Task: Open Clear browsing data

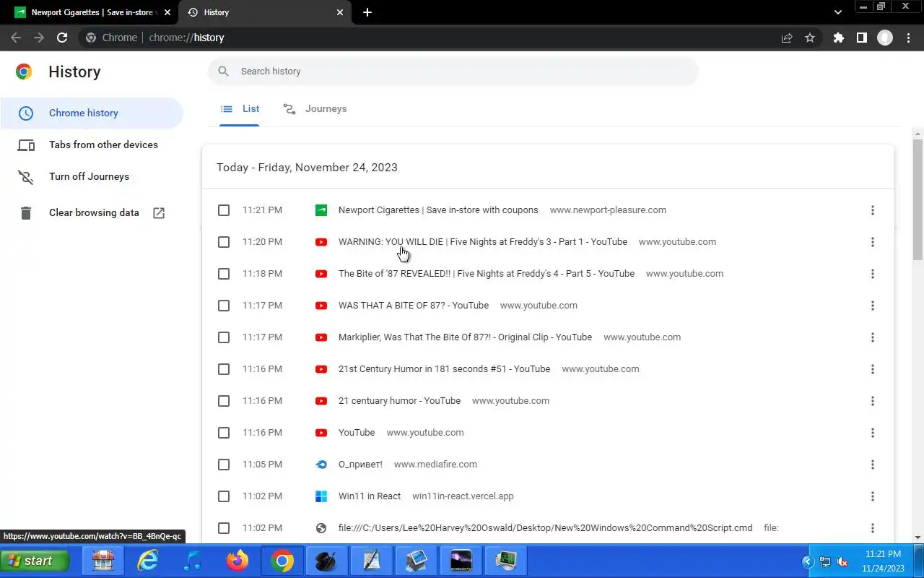Action: (92, 213)
